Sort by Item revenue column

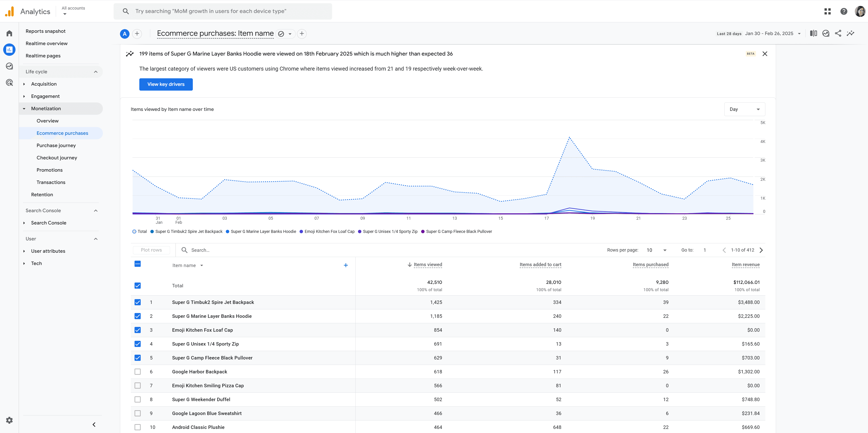click(x=746, y=265)
